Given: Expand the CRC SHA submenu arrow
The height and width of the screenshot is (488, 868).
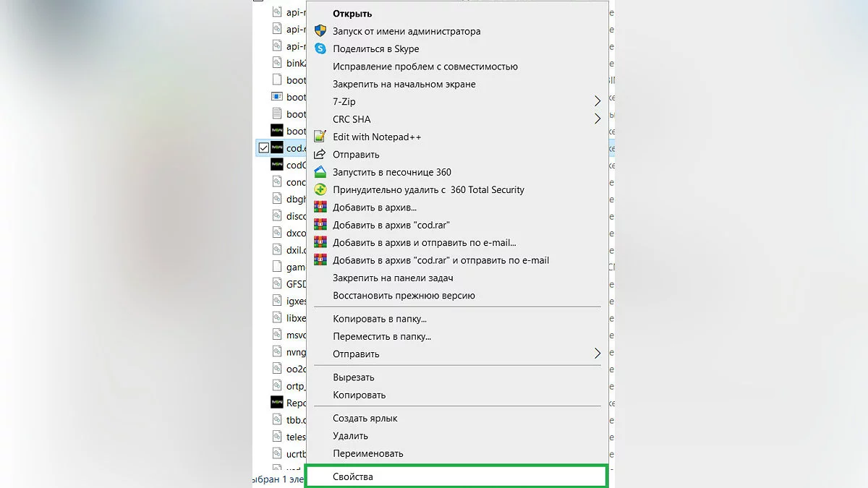Looking at the screenshot, I should click(x=597, y=119).
